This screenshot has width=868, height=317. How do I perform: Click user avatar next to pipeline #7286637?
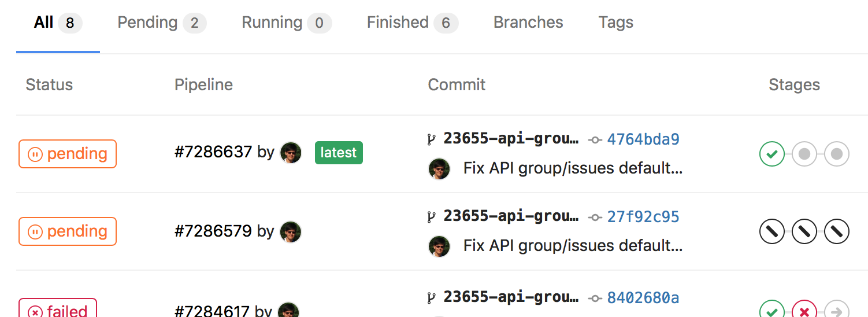[291, 153]
